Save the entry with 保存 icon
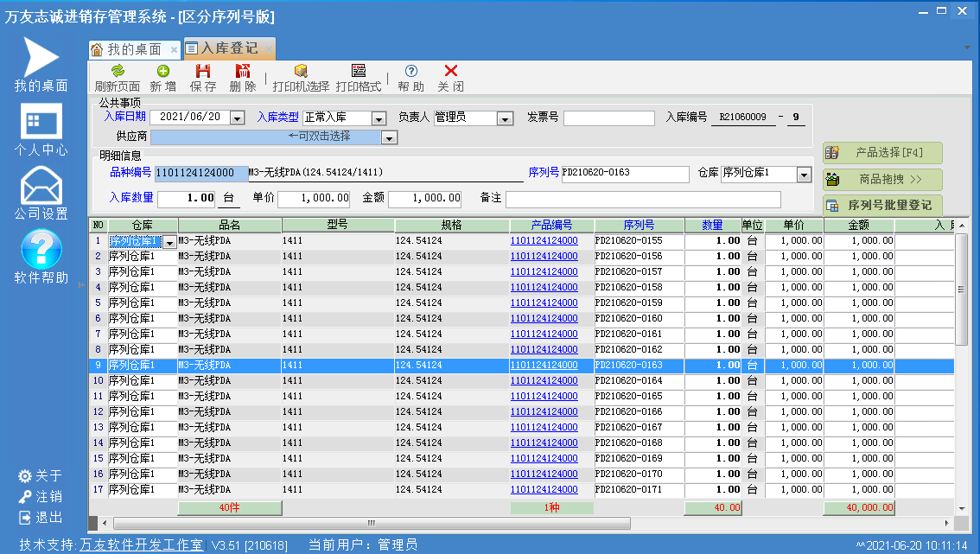 [203, 72]
